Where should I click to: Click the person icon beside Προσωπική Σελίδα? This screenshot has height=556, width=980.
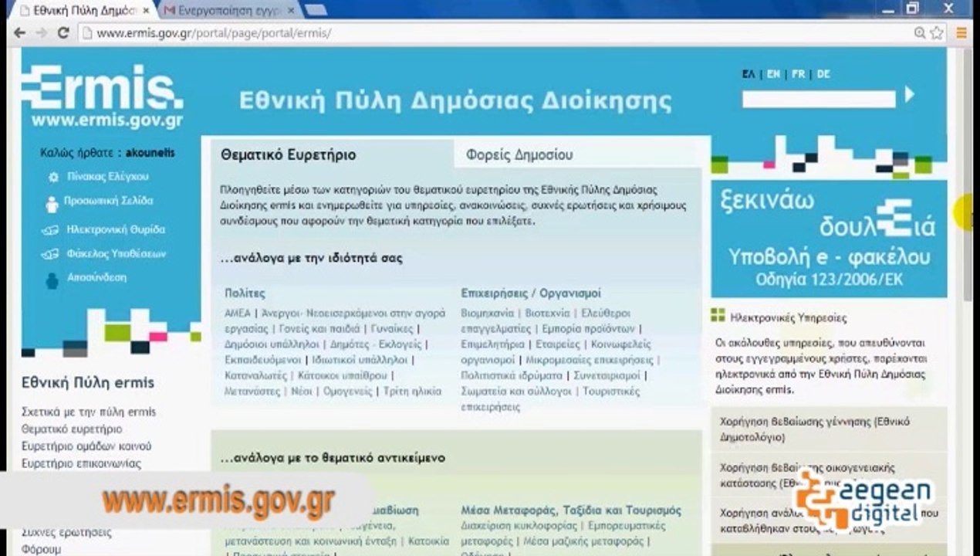coord(52,205)
